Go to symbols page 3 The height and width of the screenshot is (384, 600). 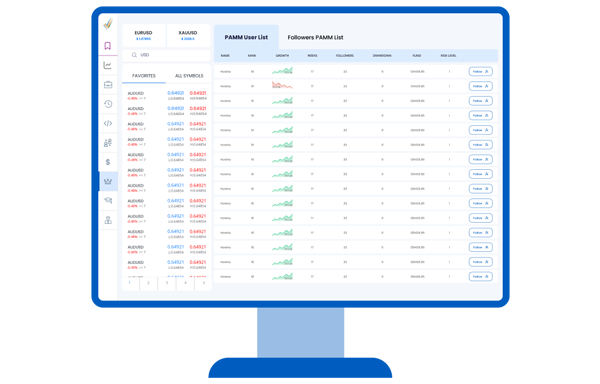point(167,283)
